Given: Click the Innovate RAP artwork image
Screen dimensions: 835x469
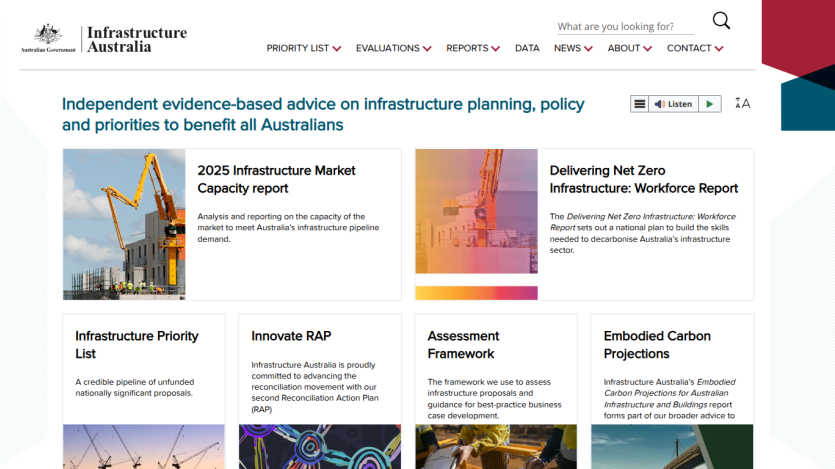Looking at the screenshot, I should click(320, 447).
